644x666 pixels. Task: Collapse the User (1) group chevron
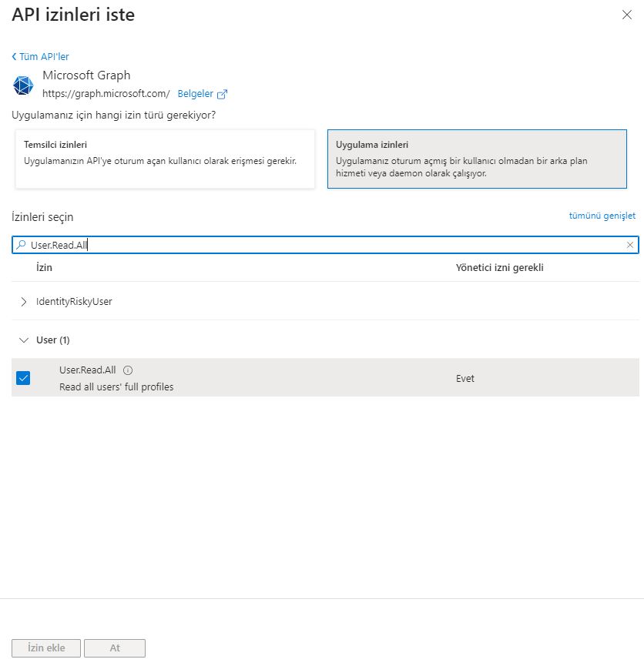pyautogui.click(x=23, y=340)
